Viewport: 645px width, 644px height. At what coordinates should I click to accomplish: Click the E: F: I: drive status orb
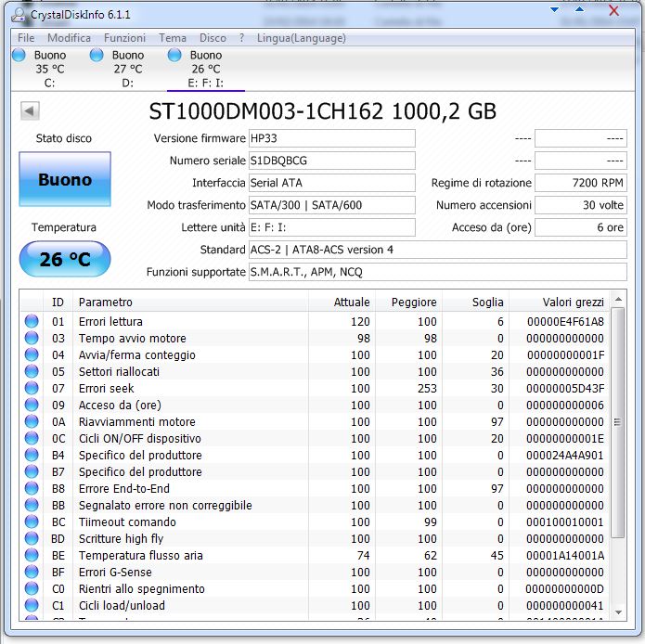click(x=174, y=56)
